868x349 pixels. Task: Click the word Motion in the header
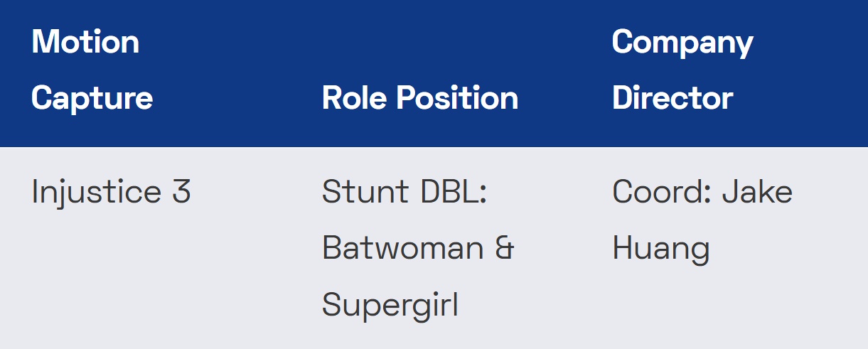[85, 42]
